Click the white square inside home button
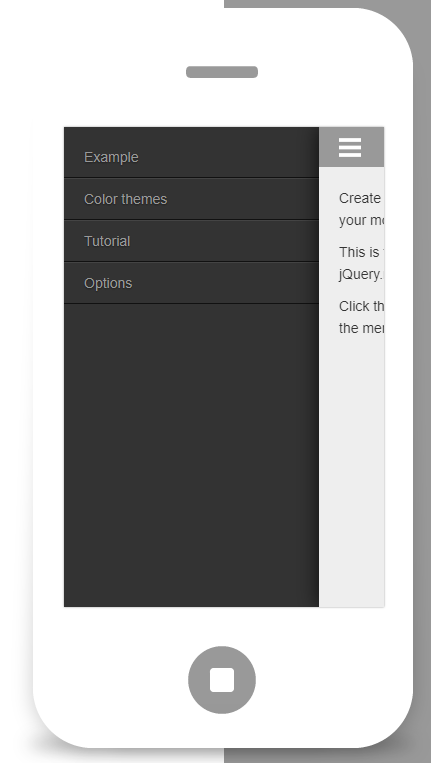This screenshot has height=763, width=431. click(222, 680)
